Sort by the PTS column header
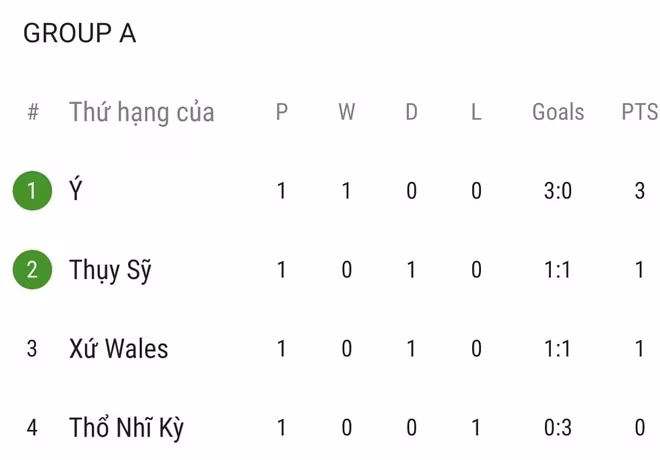The width and height of the screenshot is (660, 460). [639, 112]
